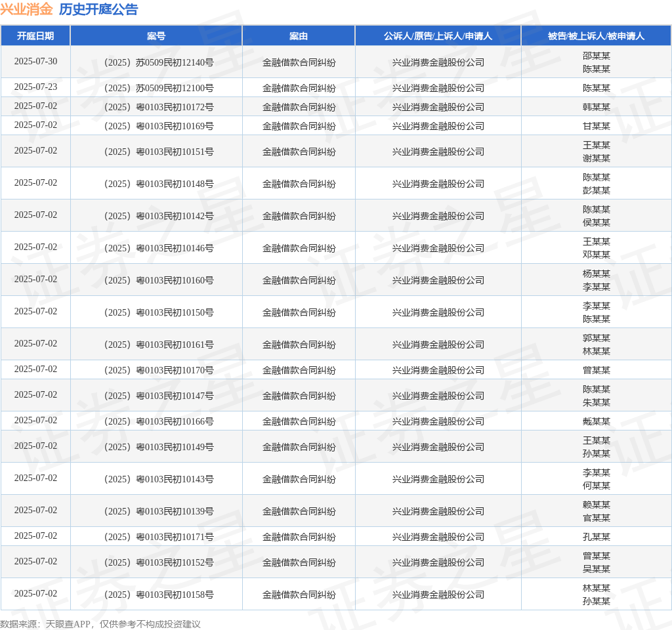Click defendant 彭某某

pyautogui.click(x=596, y=191)
